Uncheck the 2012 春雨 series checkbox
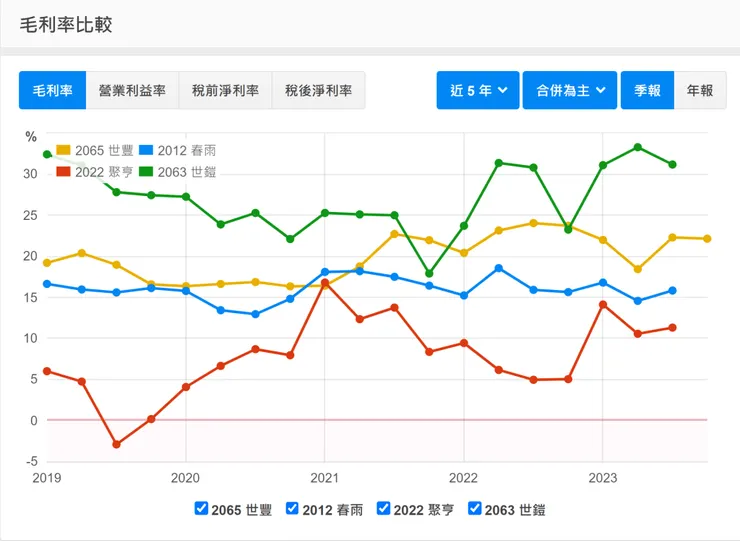The height and width of the screenshot is (541, 740). point(292,508)
